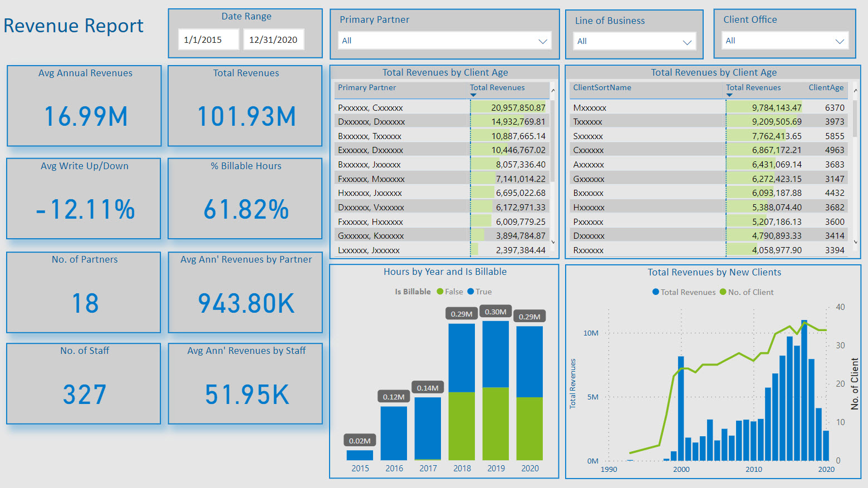Screen dimensions: 868x488
Task: Click scroll-down arrow of ClientSortName table
Action: [855, 241]
